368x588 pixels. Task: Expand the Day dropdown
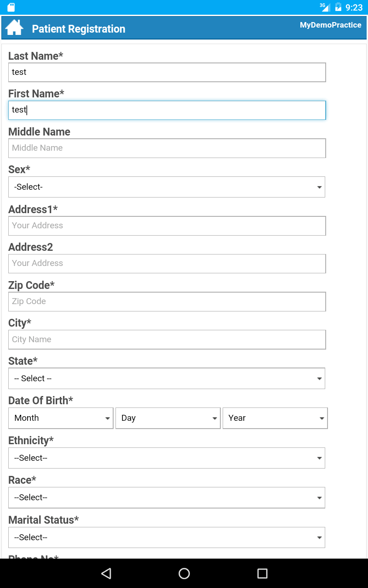pos(167,418)
